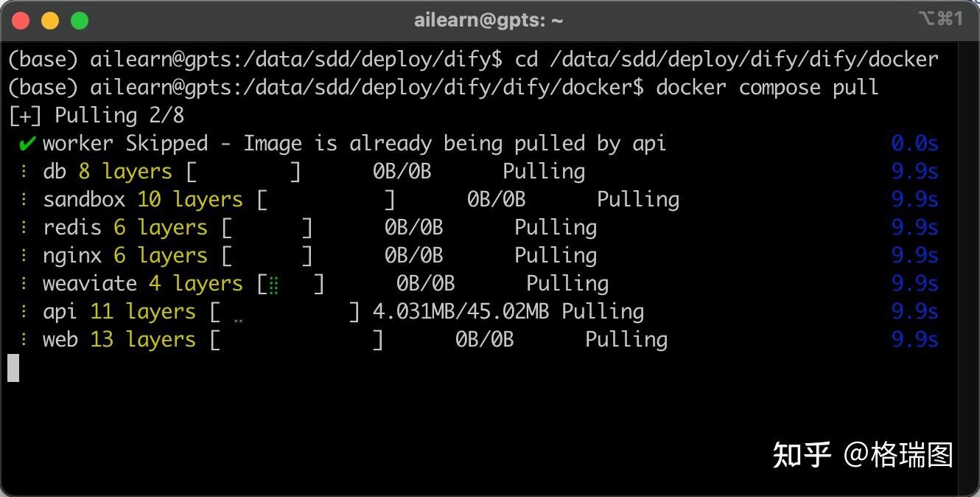Click the api layer progress bar
This screenshot has height=497, width=980.
285,312
